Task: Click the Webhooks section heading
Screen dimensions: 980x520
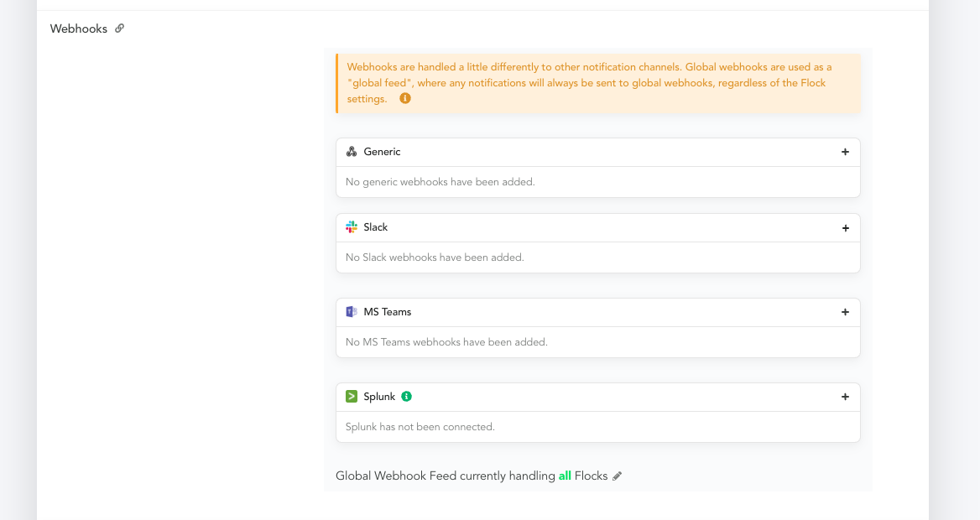Action: click(x=79, y=29)
